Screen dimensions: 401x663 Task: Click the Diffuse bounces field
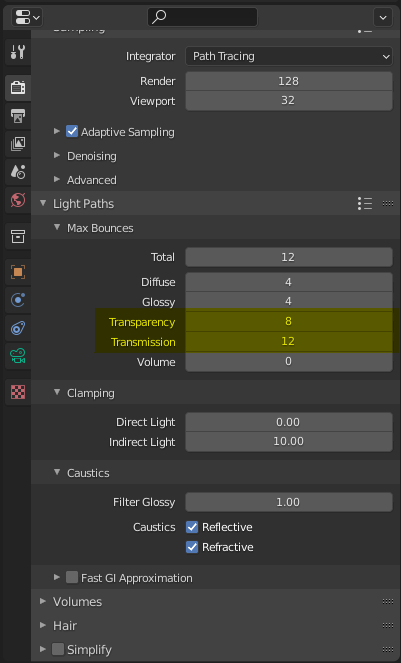(x=289, y=282)
